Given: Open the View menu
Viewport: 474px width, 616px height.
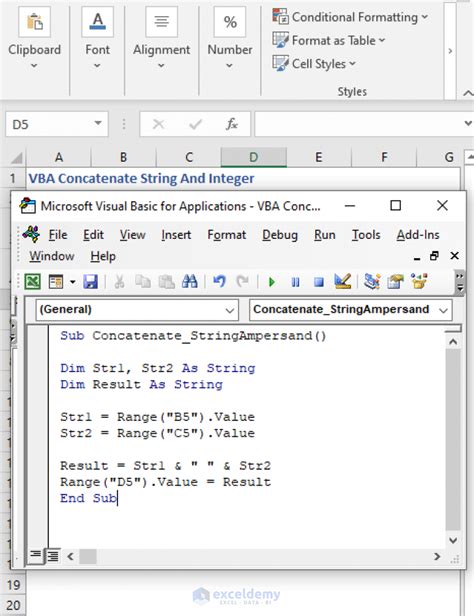Looking at the screenshot, I should (132, 235).
